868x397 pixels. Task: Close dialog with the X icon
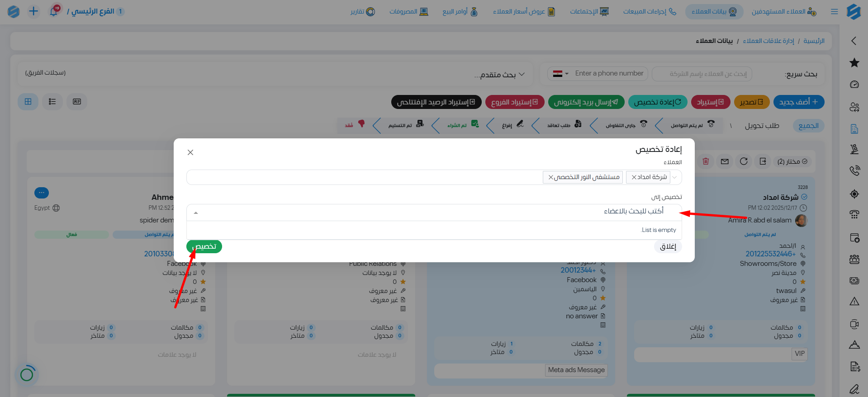[190, 152]
